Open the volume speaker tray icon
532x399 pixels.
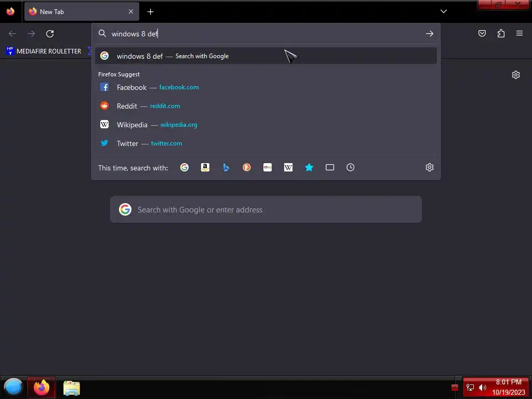[x=483, y=388]
